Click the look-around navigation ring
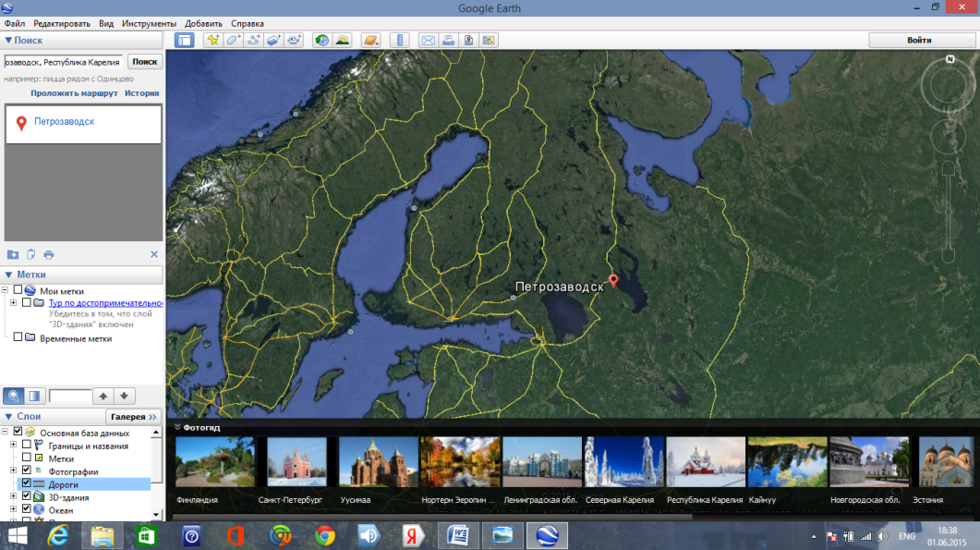This screenshot has width=980, height=550. tap(948, 86)
